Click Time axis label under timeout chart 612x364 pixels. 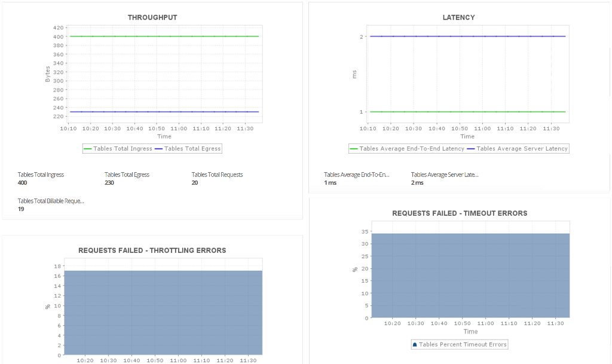470,332
